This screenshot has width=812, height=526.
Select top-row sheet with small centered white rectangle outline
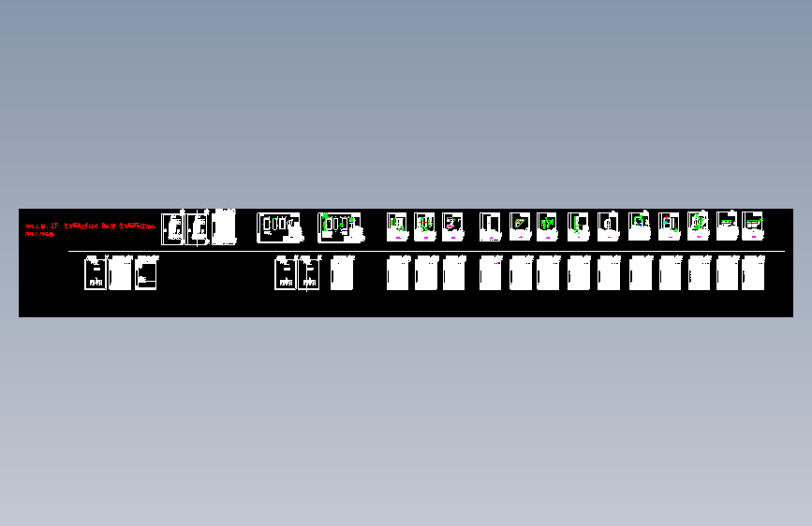[609, 226]
